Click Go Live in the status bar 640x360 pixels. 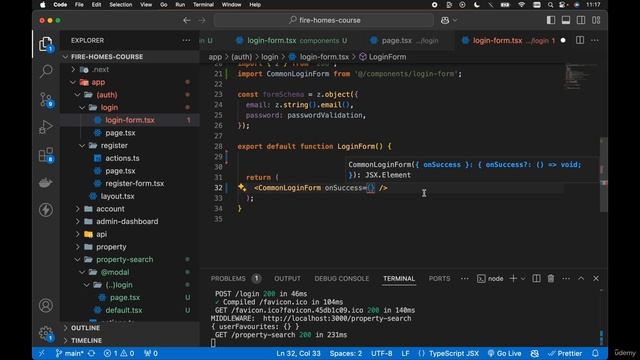504,353
